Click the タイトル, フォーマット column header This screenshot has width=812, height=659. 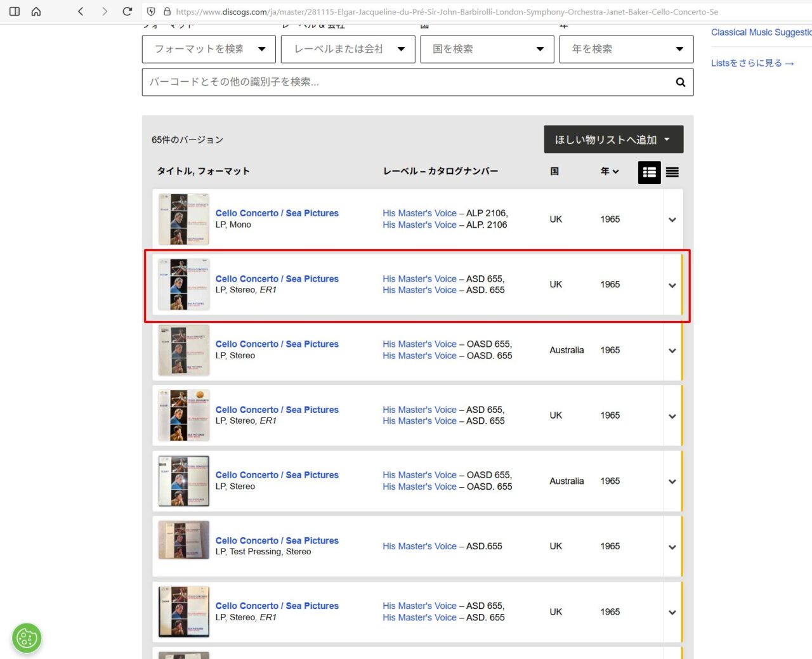(203, 171)
